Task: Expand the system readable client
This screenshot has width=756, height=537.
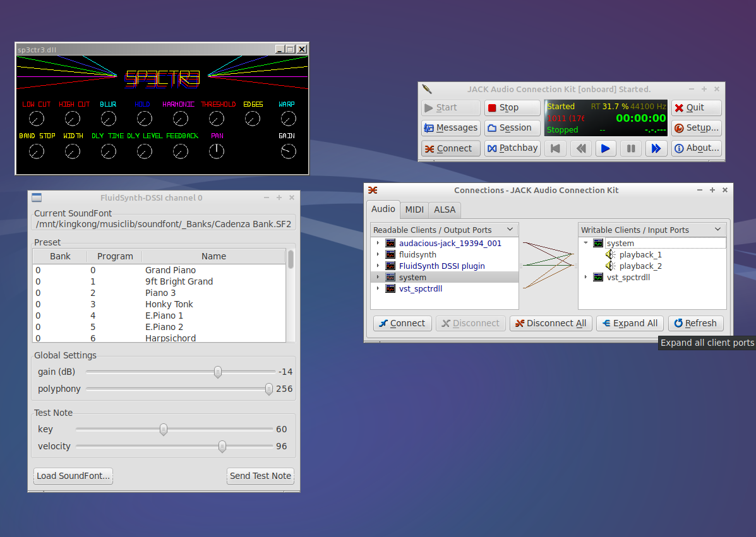Action: coord(378,277)
